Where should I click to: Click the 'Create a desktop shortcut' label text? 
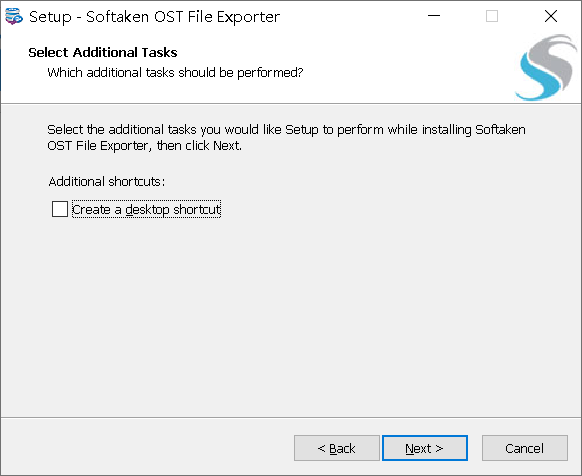coord(146,209)
